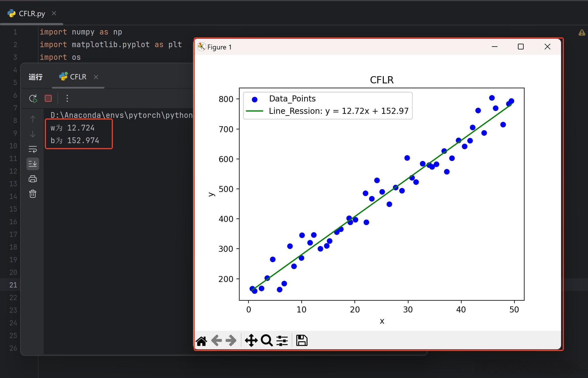Click the Data_Points legend entry

(x=292, y=99)
